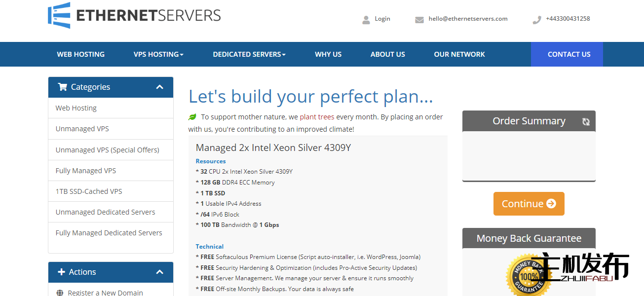Click the shopping cart Categories icon
Screen dimensions: 644x296
click(x=62, y=87)
